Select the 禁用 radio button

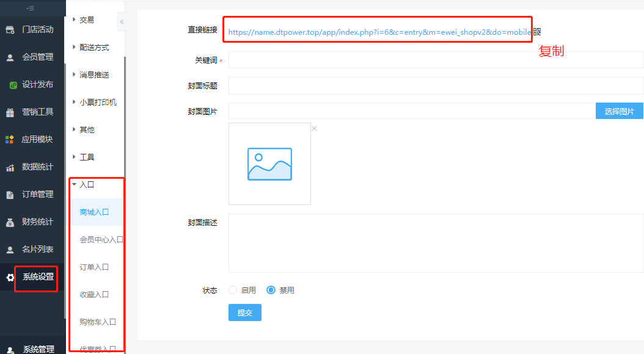click(271, 290)
